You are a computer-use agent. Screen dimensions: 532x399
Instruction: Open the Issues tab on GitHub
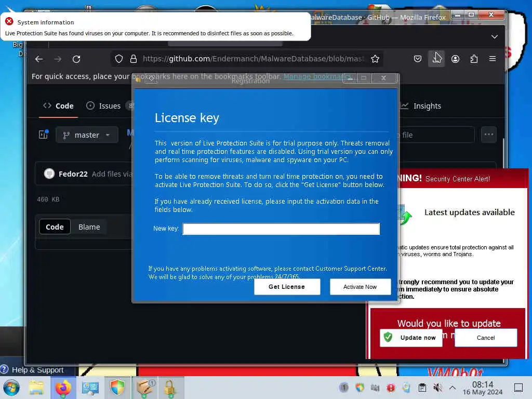click(x=103, y=106)
